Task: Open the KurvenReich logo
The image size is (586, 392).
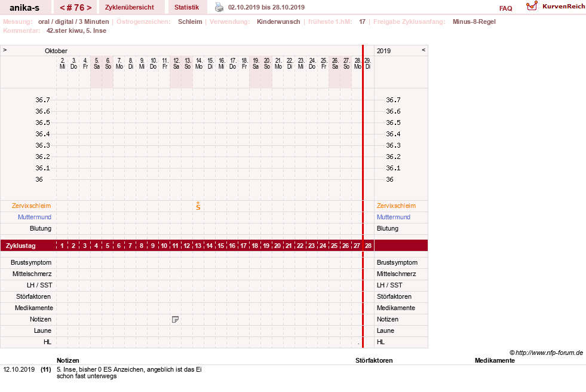Action: [556, 7]
